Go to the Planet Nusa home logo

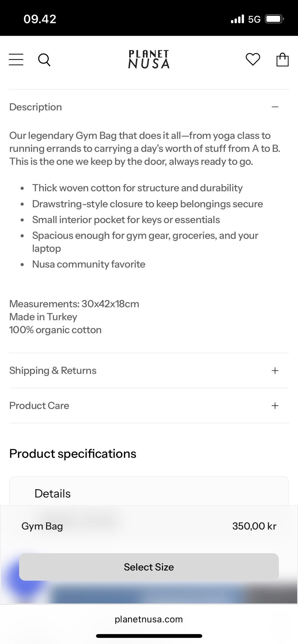[x=149, y=59]
